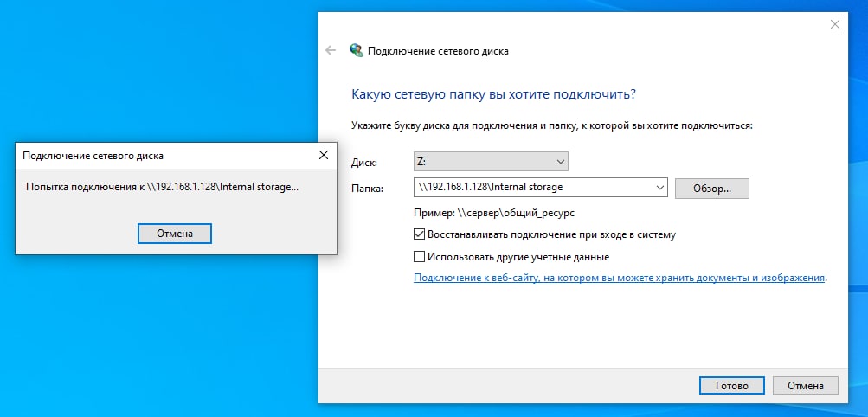Click the back arrow in the wizard header
Image resolution: width=868 pixels, height=417 pixels.
[x=331, y=50]
